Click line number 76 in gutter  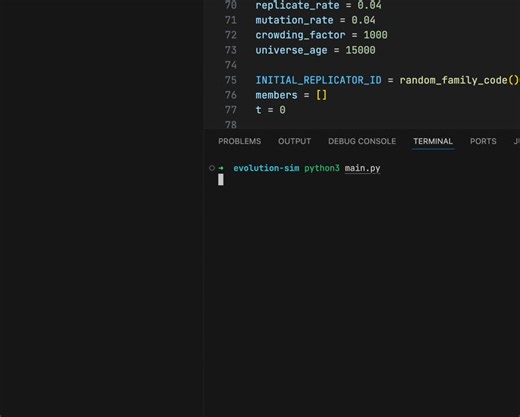[x=231, y=95]
